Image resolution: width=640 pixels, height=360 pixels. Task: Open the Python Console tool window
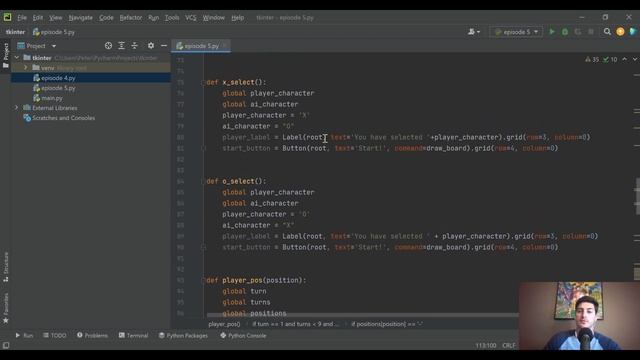tap(243, 336)
